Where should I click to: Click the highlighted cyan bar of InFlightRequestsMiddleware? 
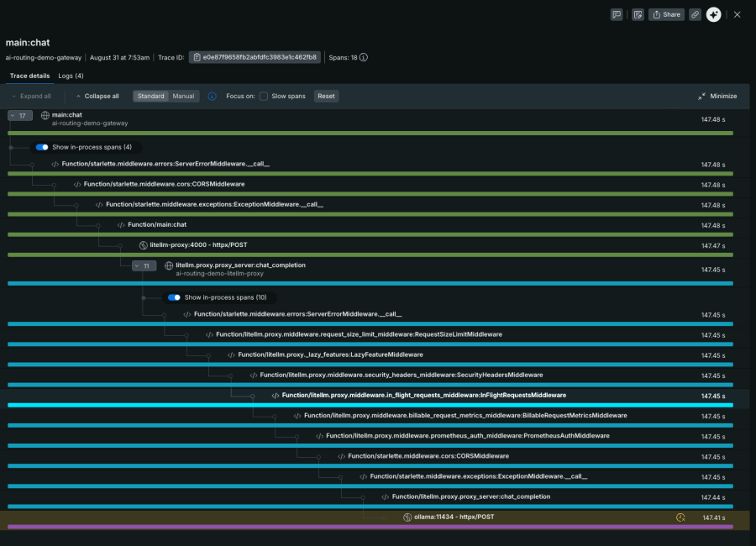pos(370,405)
